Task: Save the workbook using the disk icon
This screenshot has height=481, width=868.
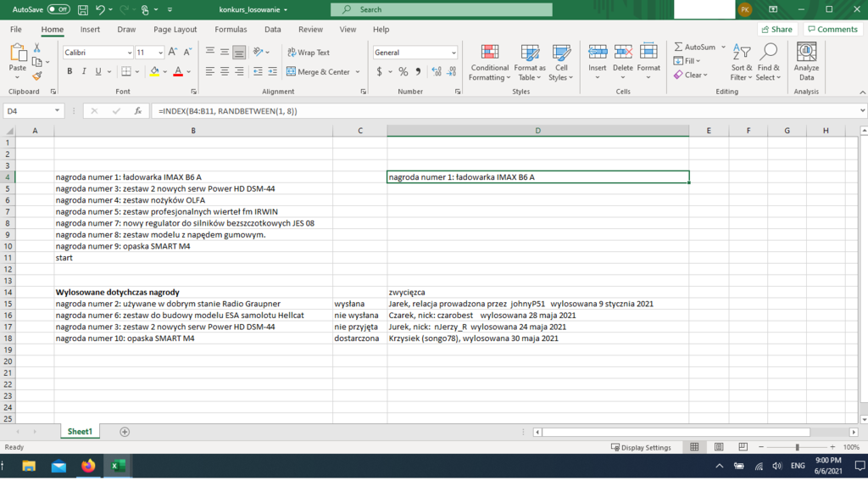Action: coord(83,9)
